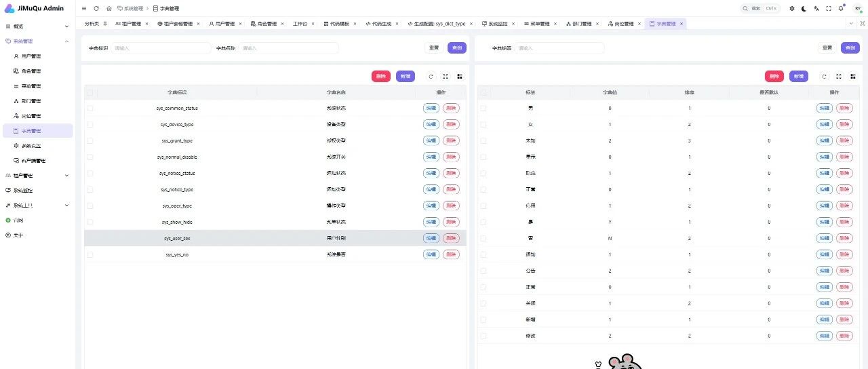Screen dimensions: 868x369
Task: Open the 系统监控 tab
Action: (498, 23)
